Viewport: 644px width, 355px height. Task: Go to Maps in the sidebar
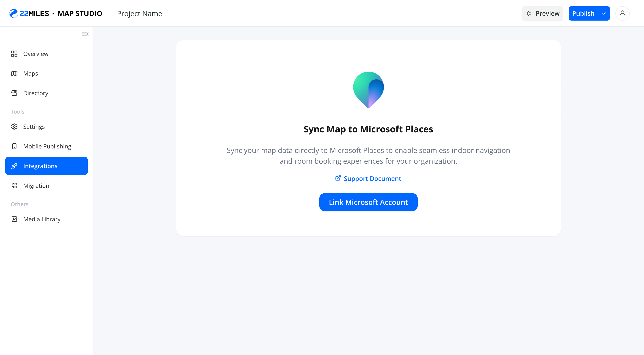(x=47, y=74)
